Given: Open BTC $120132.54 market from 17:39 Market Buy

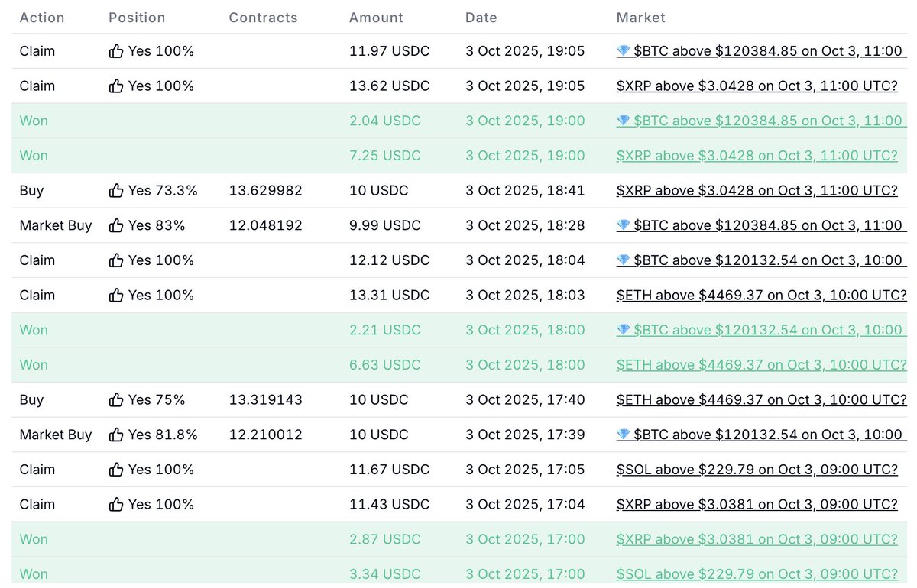Looking at the screenshot, I should click(x=761, y=435).
